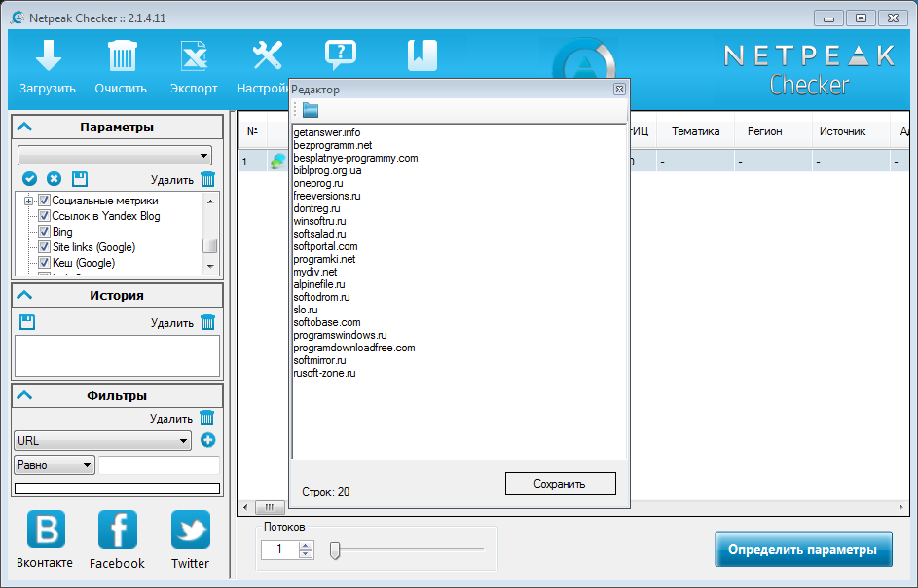
Task: Open Twitter social icon
Action: point(191,530)
